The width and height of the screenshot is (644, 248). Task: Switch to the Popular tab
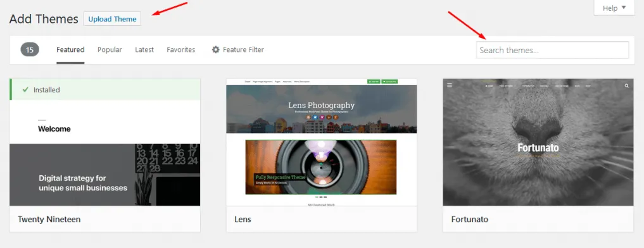(x=110, y=50)
